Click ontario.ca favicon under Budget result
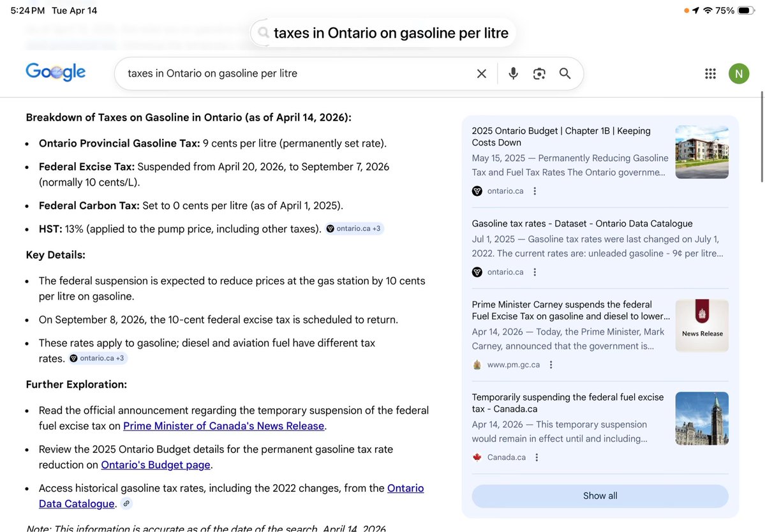 pyautogui.click(x=477, y=191)
